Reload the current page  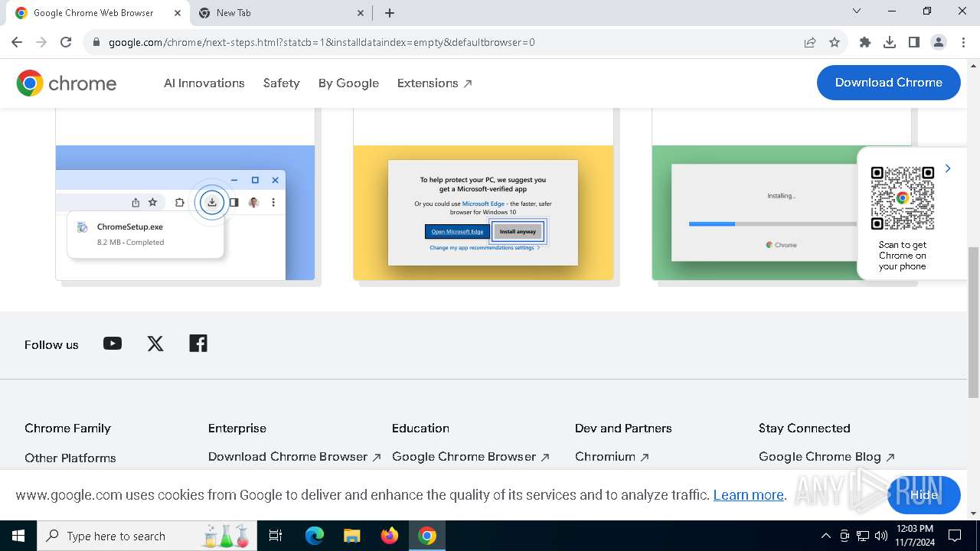pyautogui.click(x=66, y=42)
